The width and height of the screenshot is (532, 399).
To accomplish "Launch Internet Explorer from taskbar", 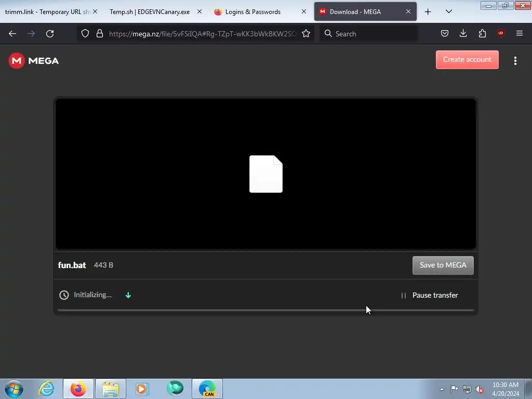I will (x=46, y=389).
